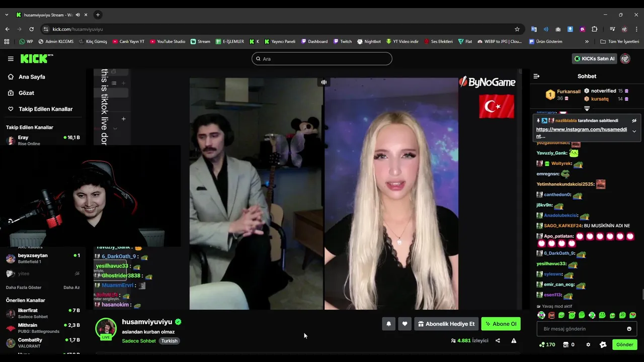Open chat settings gear icon
644x362 pixels.
(588, 345)
